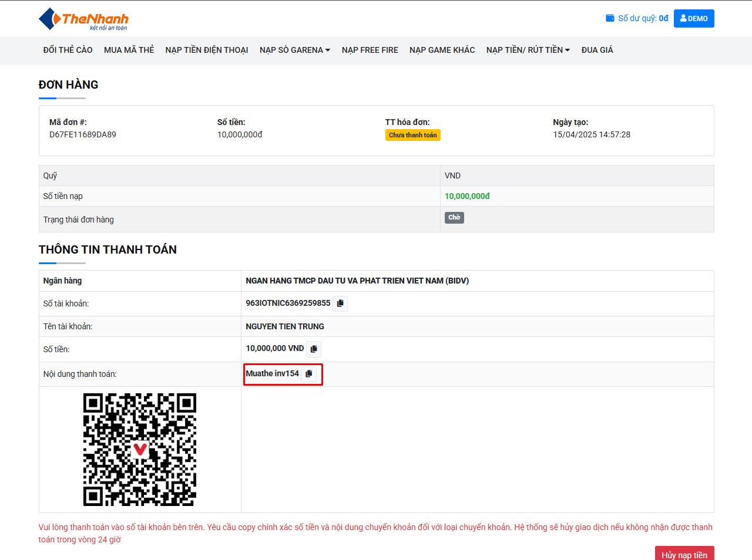The image size is (752, 560).
Task: Click the 10,000,000 VND amount text
Action: 275,348
